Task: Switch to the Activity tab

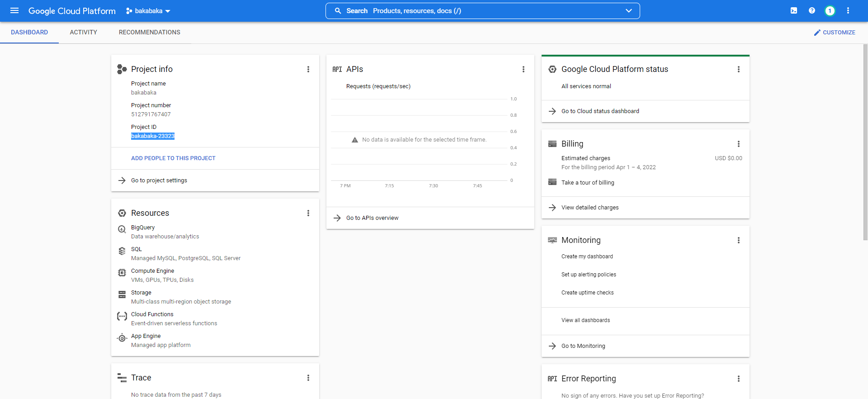Action: click(84, 33)
